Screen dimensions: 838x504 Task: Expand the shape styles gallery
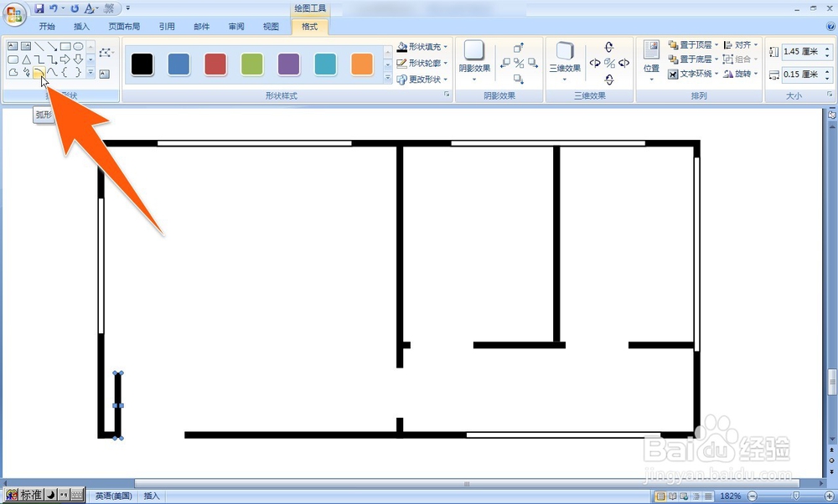coord(389,78)
